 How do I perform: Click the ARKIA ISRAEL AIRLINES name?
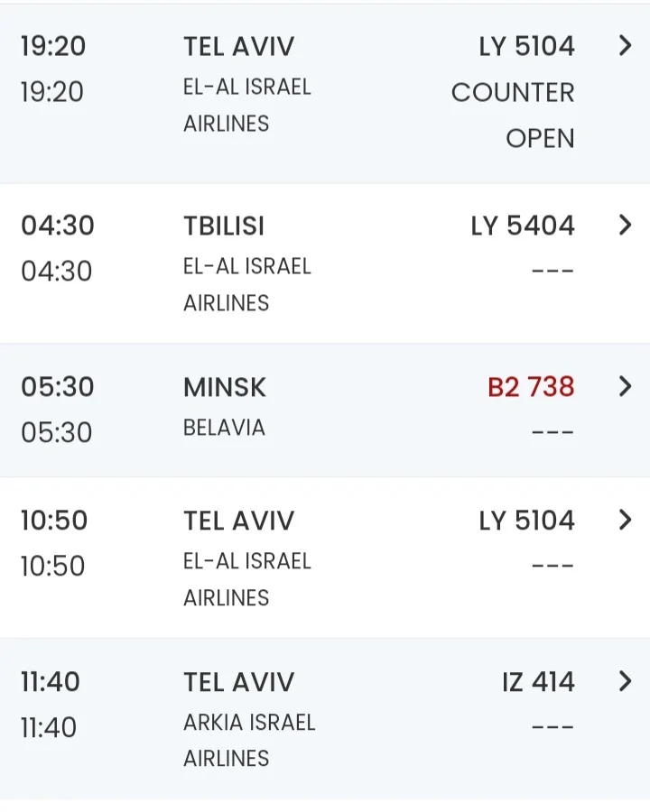(248, 740)
